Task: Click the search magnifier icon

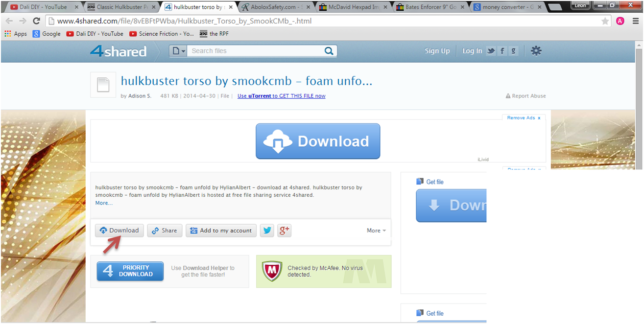Action: 329,51
